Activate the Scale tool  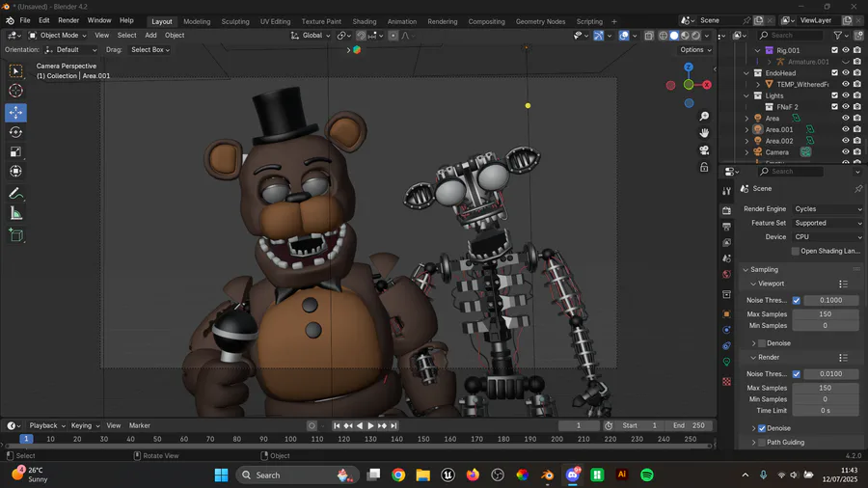[15, 151]
